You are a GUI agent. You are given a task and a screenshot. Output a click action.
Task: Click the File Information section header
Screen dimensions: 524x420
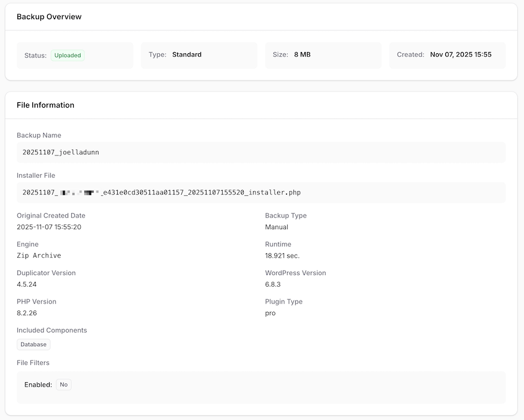[45, 105]
